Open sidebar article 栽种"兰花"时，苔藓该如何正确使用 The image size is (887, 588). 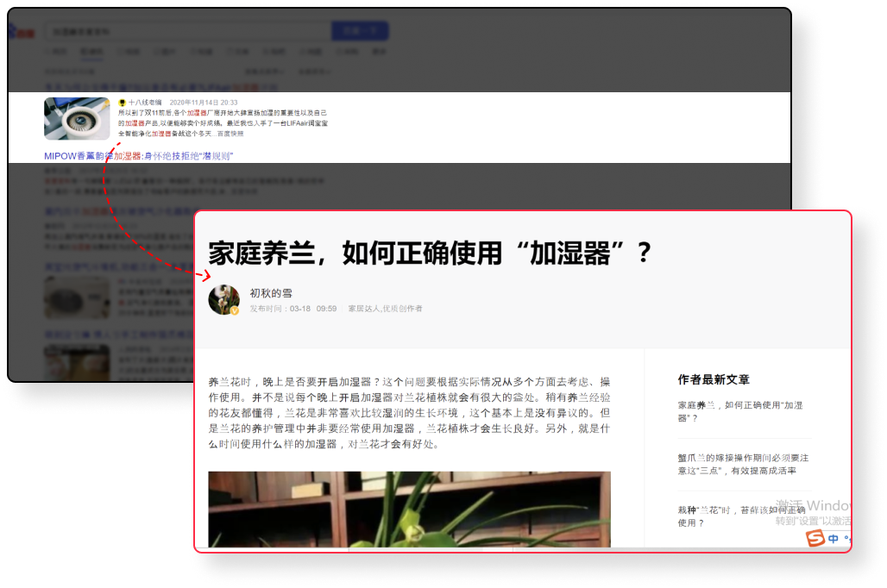point(741,516)
